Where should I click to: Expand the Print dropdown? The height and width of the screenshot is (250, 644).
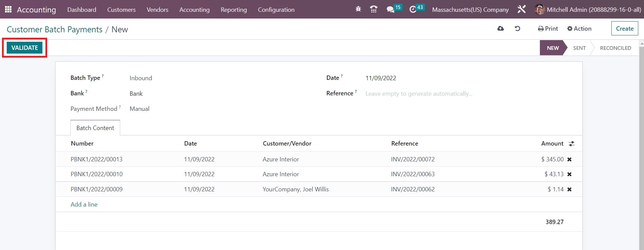pos(548,29)
